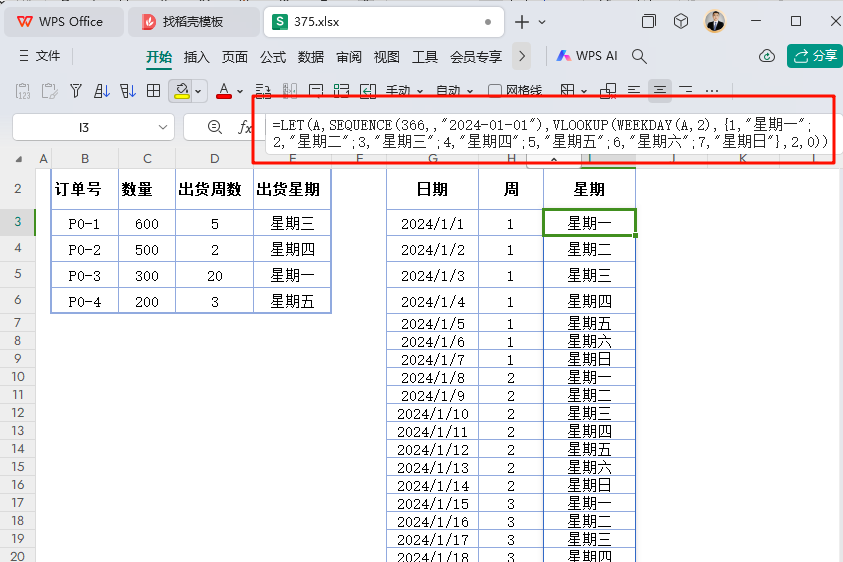Click the freeze panes icon
Screen dimensions: 843x562
click(x=608, y=91)
